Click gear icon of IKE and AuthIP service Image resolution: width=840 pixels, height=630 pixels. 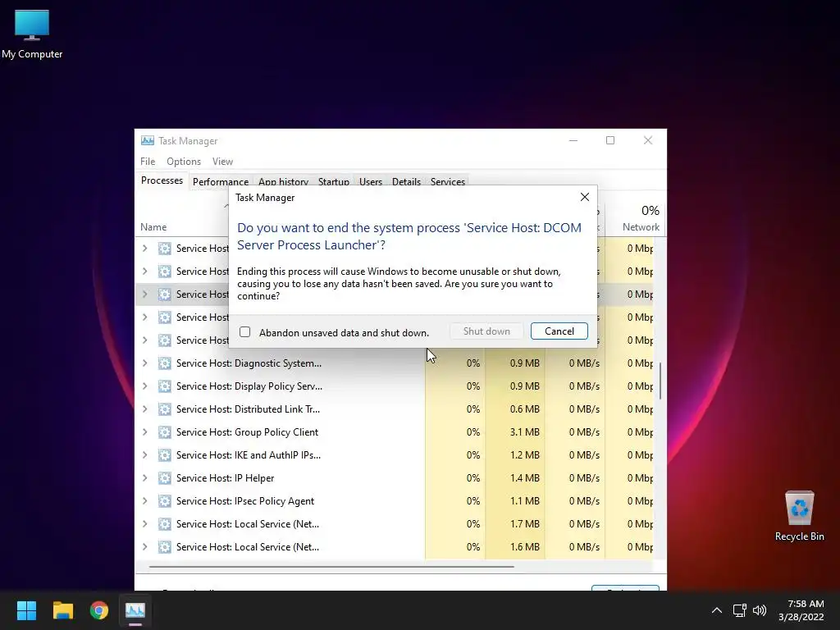164,455
